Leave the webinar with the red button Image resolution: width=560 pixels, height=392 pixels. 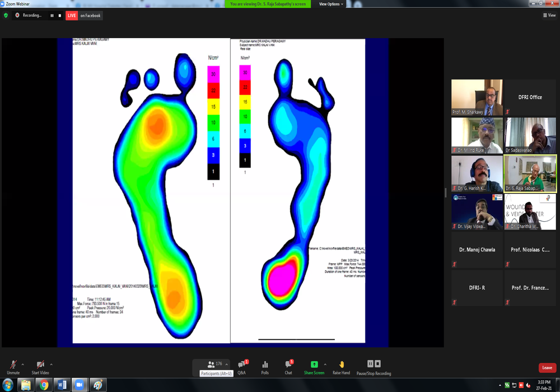click(547, 368)
